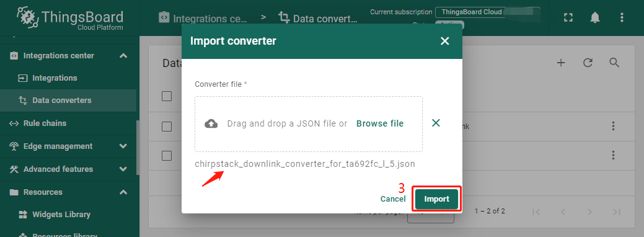Click the ThingsBoard logo

[70, 19]
